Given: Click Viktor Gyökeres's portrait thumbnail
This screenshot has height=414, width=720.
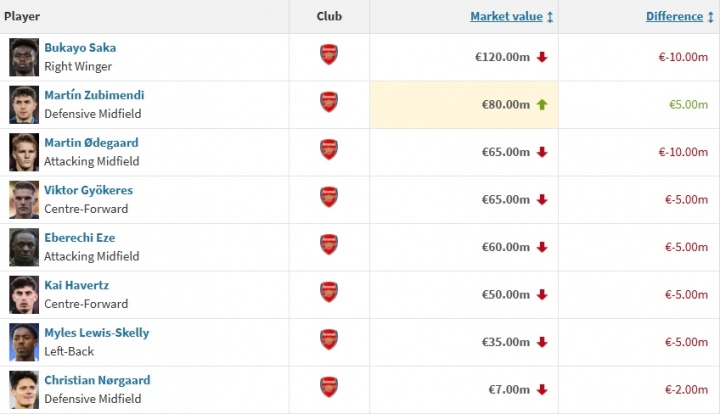Looking at the screenshot, I should tap(23, 199).
